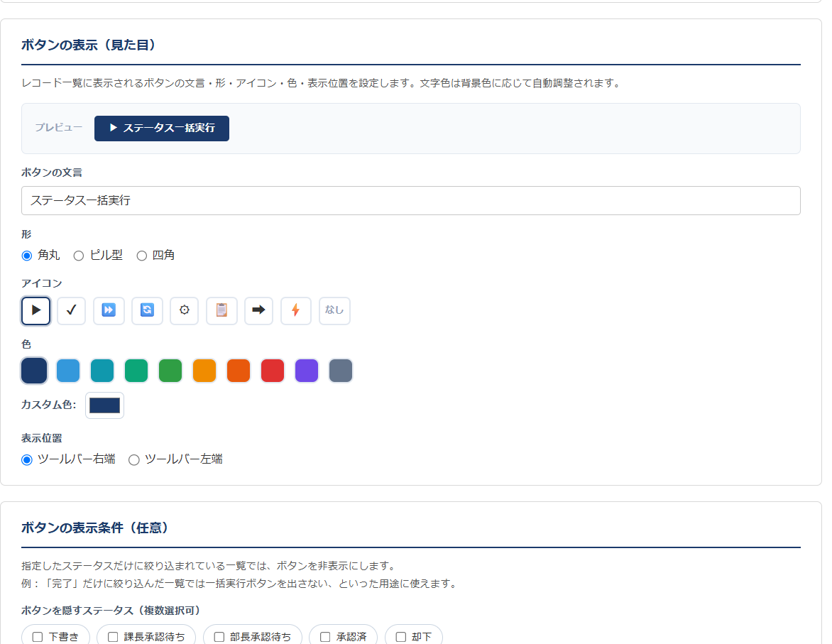Choose the checkmark icon option
The width and height of the screenshot is (832, 644).
click(71, 310)
